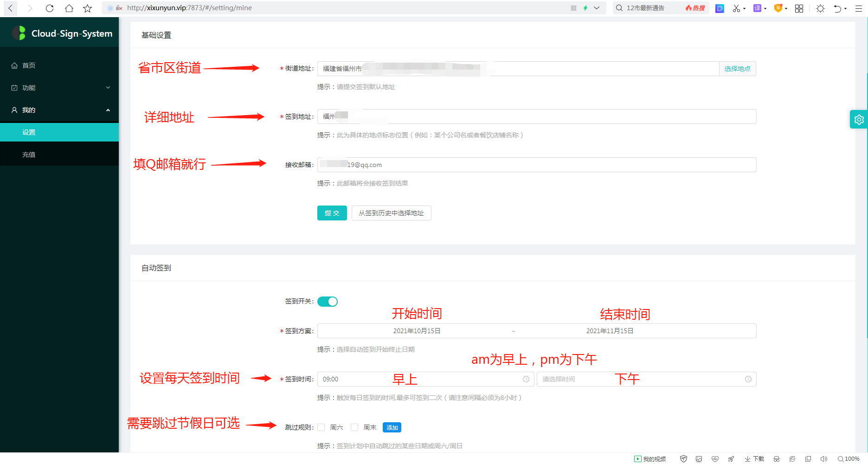This screenshot has width=868, height=464.
Task: Click the shield security icon in status bar
Action: coord(683,459)
